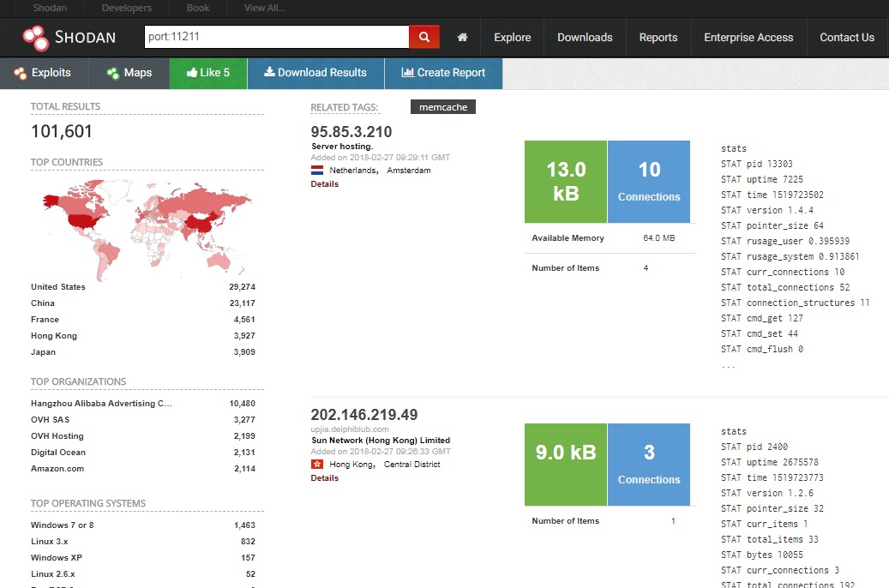Screen dimensions: 889x588
Task: Click Download Results button
Action: pyautogui.click(x=315, y=73)
